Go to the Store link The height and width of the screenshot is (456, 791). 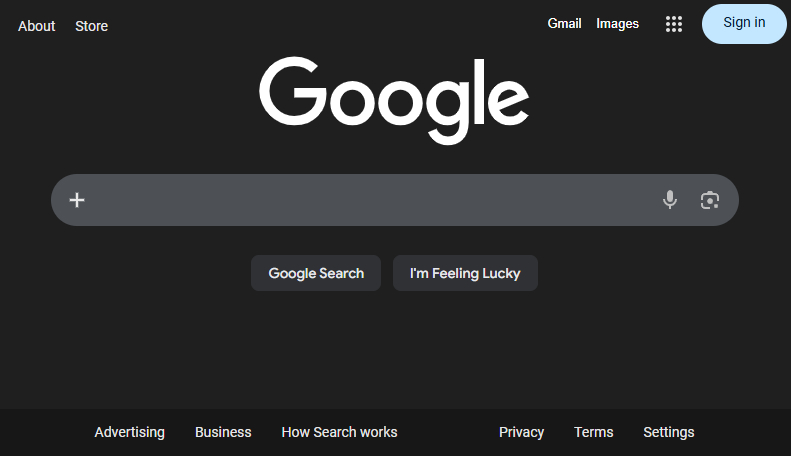tap(91, 26)
